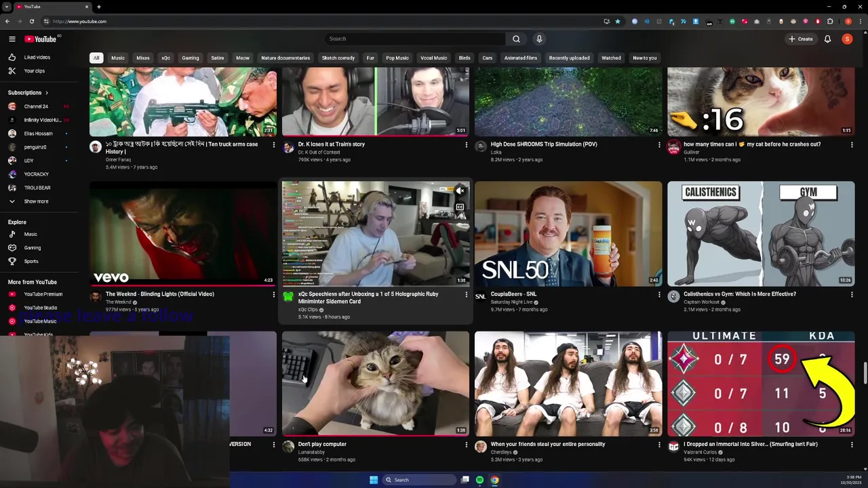This screenshot has height=488, width=868.
Task: Go to the YouTube logo home
Action: (41, 39)
